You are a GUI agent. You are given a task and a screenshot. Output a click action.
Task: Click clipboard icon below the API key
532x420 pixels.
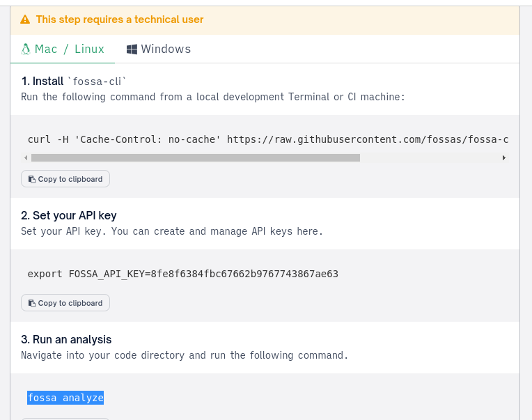tap(31, 303)
